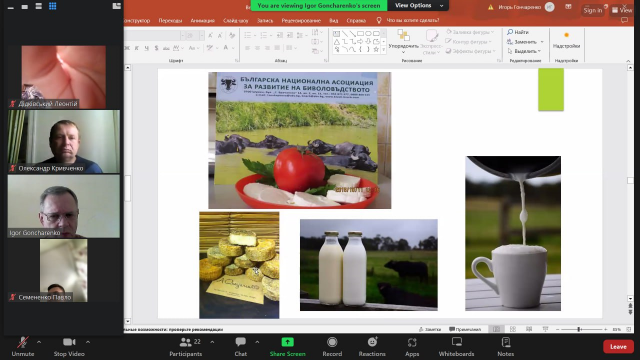
Task: Open Zoom Apps
Action: [x=412, y=347]
